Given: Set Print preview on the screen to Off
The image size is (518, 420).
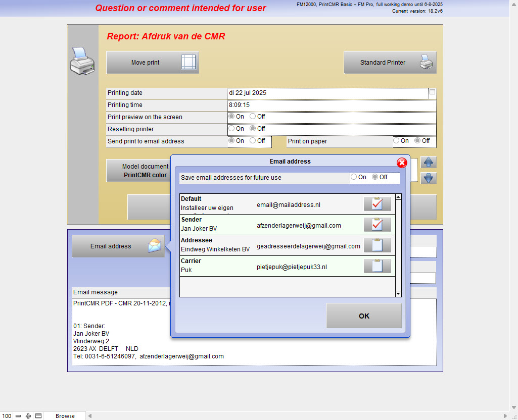Looking at the screenshot, I should [253, 117].
